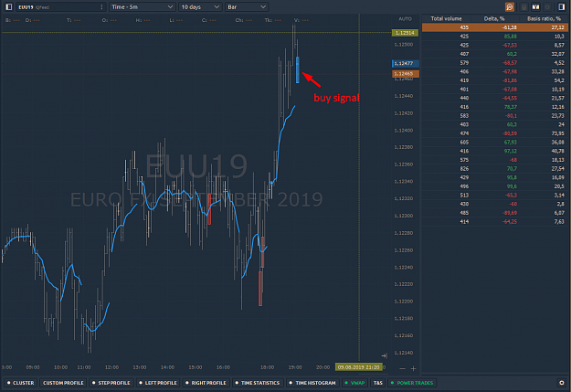Viewport: 571px width, 392px height.
Task: Click the 1,12514 price label on scale
Action: [405, 33]
